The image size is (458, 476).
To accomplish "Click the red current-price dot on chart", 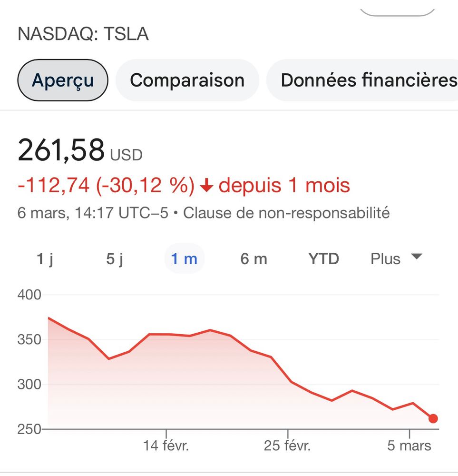I will [x=433, y=418].
